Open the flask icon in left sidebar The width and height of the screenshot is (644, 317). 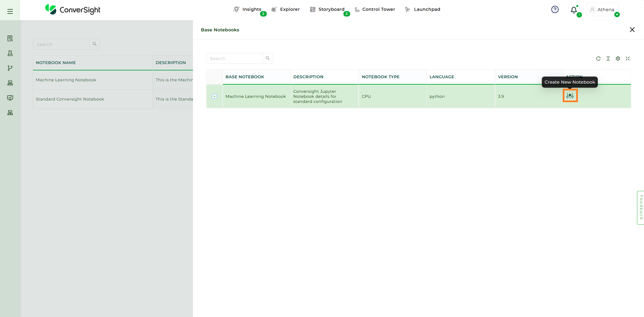click(10, 53)
